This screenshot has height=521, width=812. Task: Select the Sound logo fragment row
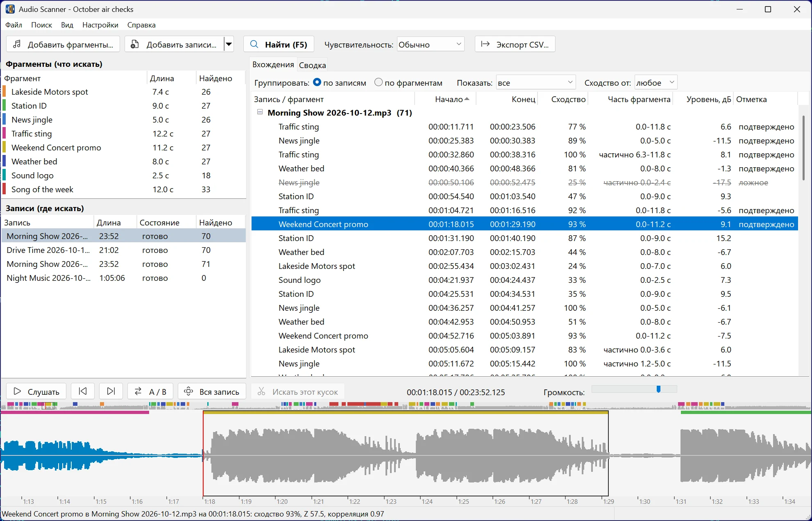pyautogui.click(x=123, y=175)
